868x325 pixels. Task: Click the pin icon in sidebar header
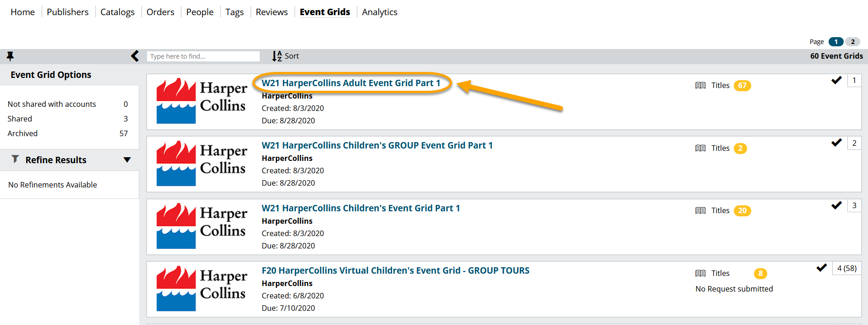coord(10,56)
